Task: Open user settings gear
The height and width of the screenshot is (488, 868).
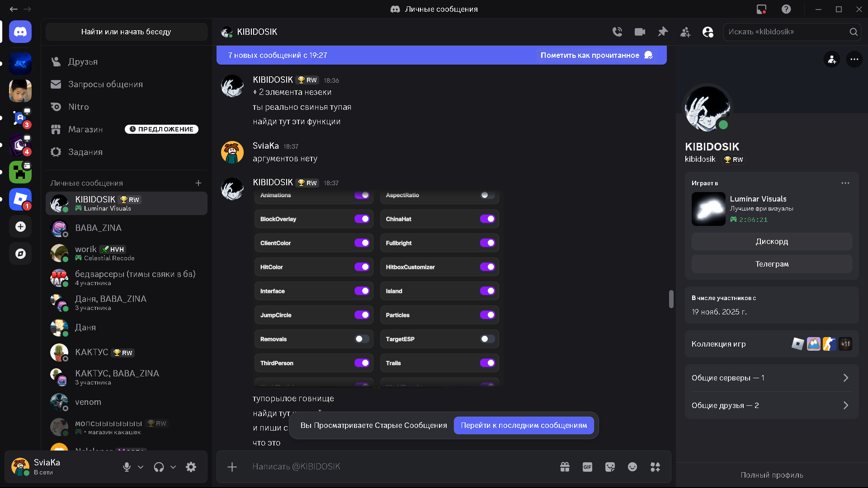Action: coord(191,467)
